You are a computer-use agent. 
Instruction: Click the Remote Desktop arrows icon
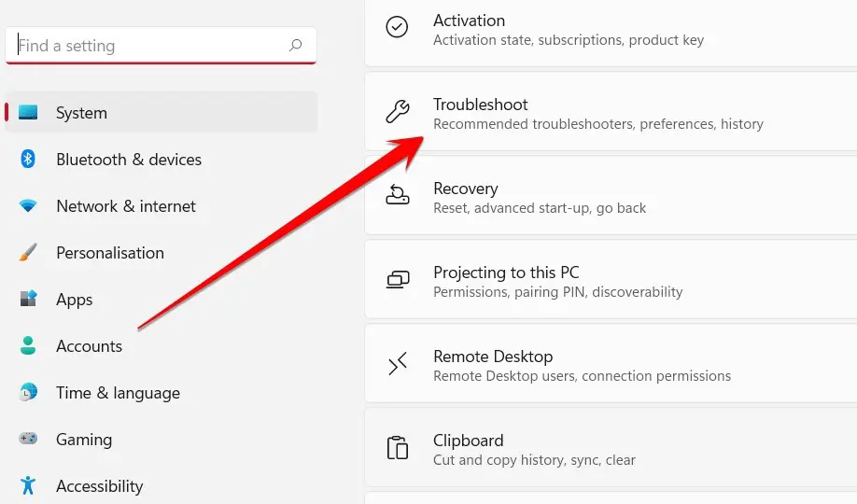click(x=398, y=363)
